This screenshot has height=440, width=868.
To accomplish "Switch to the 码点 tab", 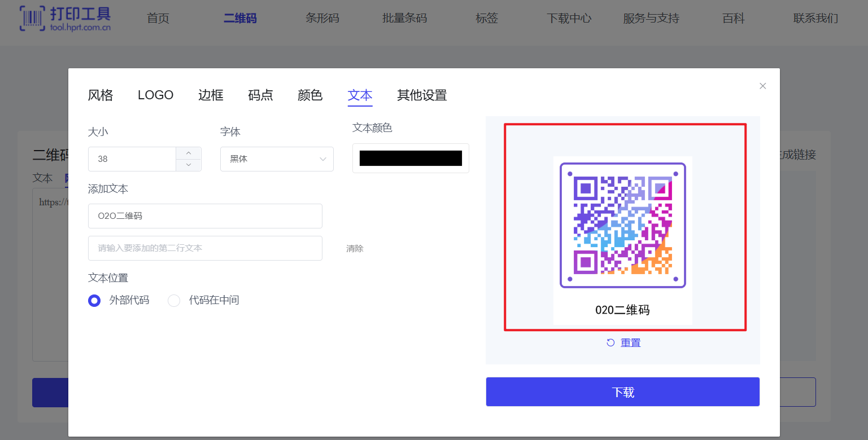I will [x=260, y=95].
